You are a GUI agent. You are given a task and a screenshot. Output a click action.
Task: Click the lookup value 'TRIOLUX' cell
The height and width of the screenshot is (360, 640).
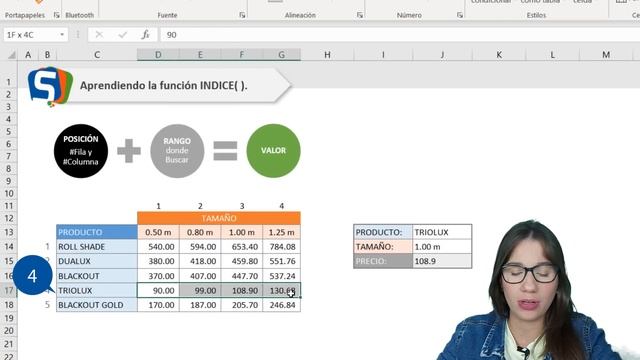442,232
